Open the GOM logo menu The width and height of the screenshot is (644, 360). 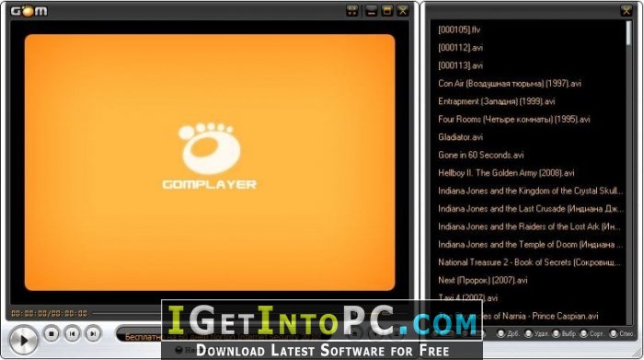click(29, 11)
